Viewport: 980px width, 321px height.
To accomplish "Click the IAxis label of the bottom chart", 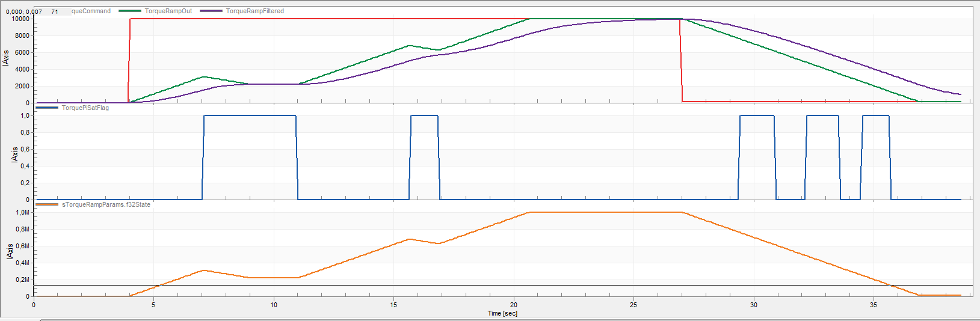I will [10, 252].
